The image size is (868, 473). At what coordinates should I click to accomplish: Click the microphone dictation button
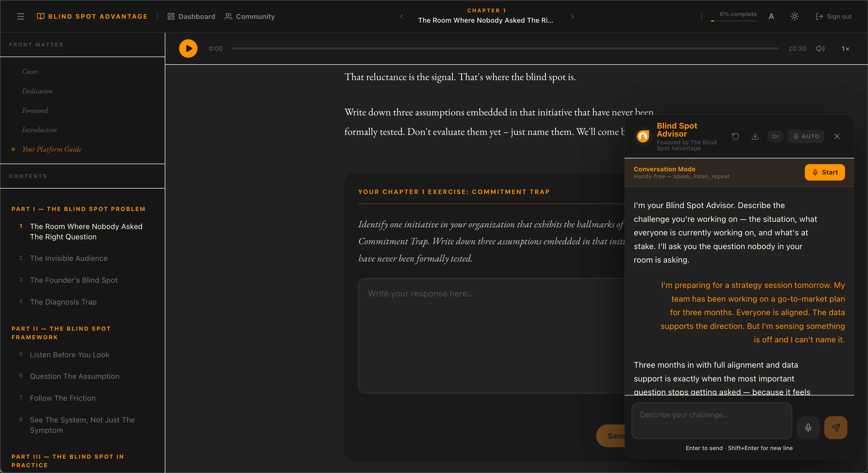click(808, 428)
